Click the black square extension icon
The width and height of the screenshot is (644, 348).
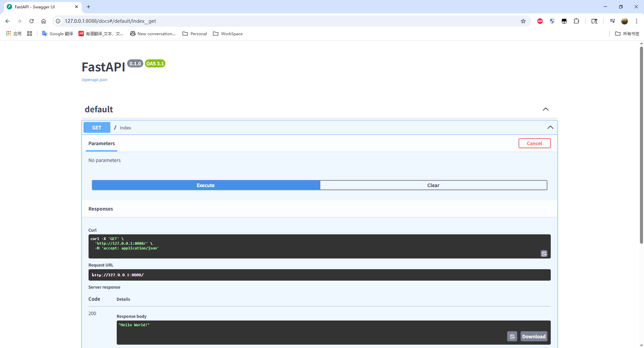click(x=564, y=21)
